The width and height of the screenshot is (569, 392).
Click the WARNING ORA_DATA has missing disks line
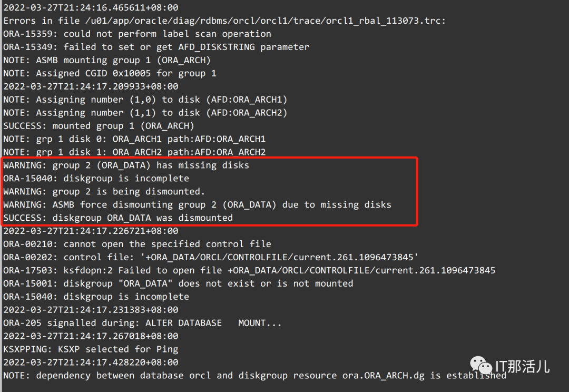point(126,165)
